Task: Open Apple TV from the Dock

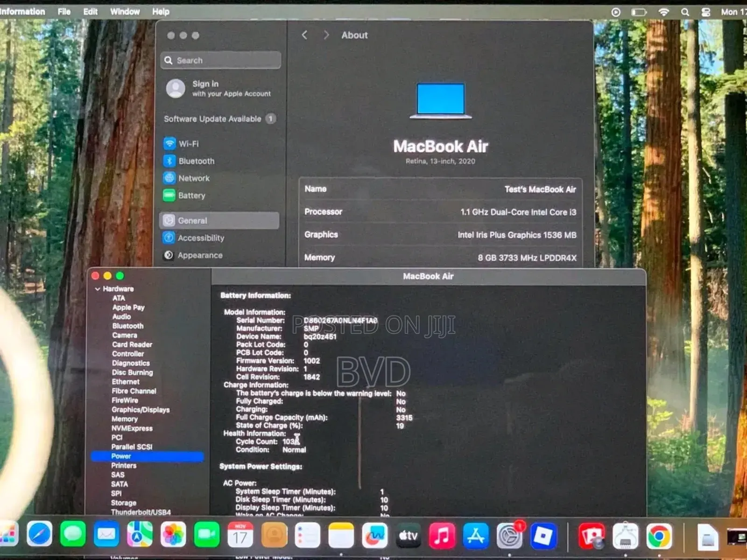Action: [x=409, y=535]
